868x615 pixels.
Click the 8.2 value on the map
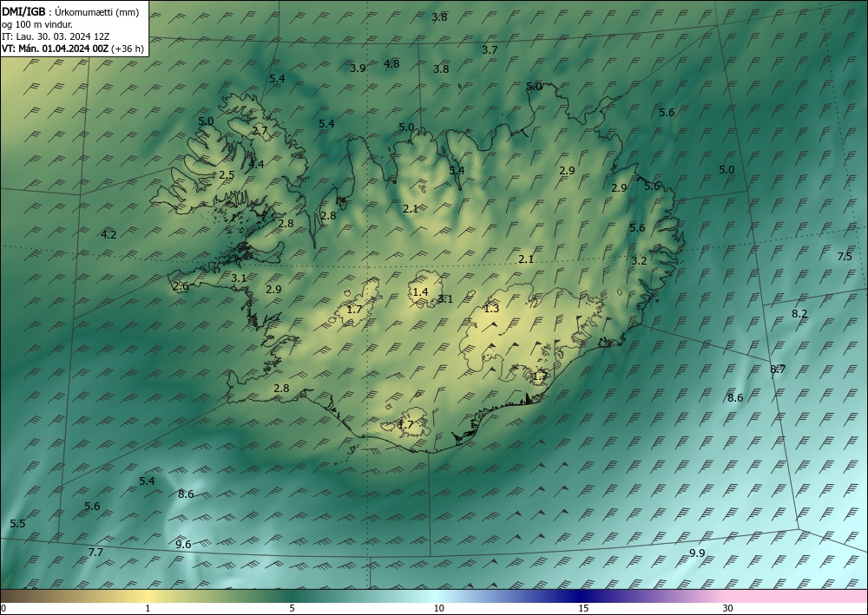[x=799, y=314]
